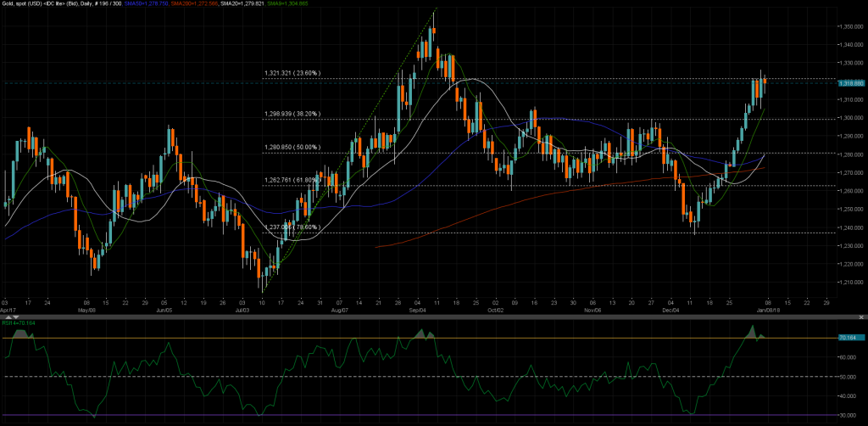This screenshot has height=426, width=868.
Task: Click the May/08 date axis label
Action: pos(87,311)
